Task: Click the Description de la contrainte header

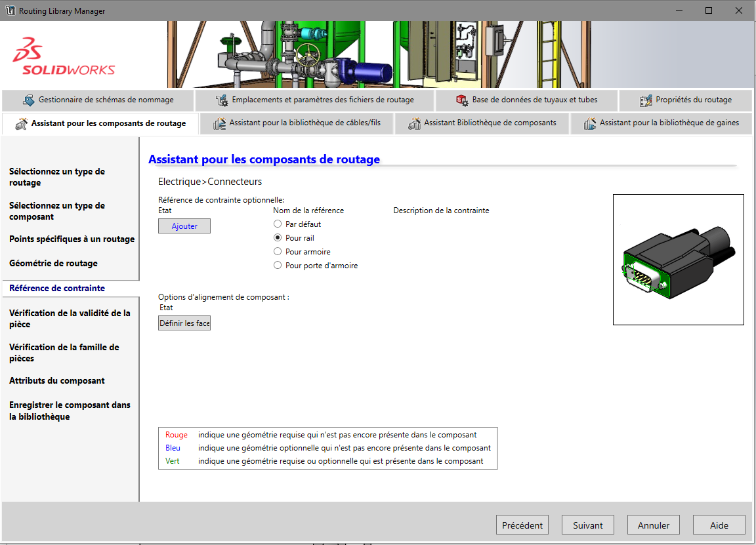Action: click(x=441, y=211)
